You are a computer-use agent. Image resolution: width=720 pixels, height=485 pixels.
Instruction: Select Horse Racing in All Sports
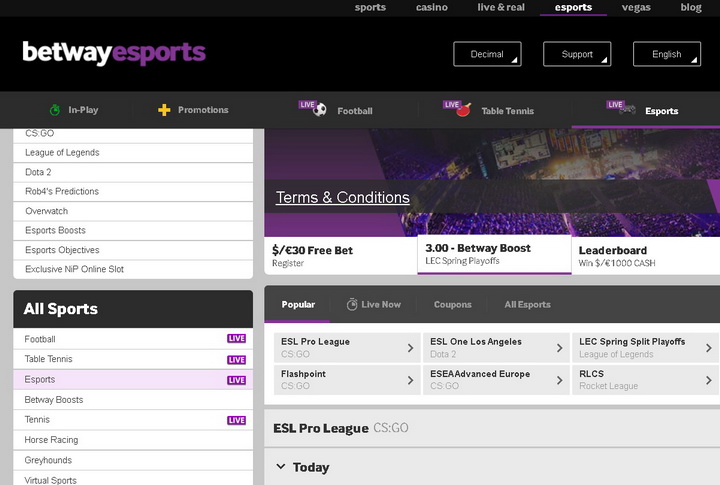coord(133,440)
